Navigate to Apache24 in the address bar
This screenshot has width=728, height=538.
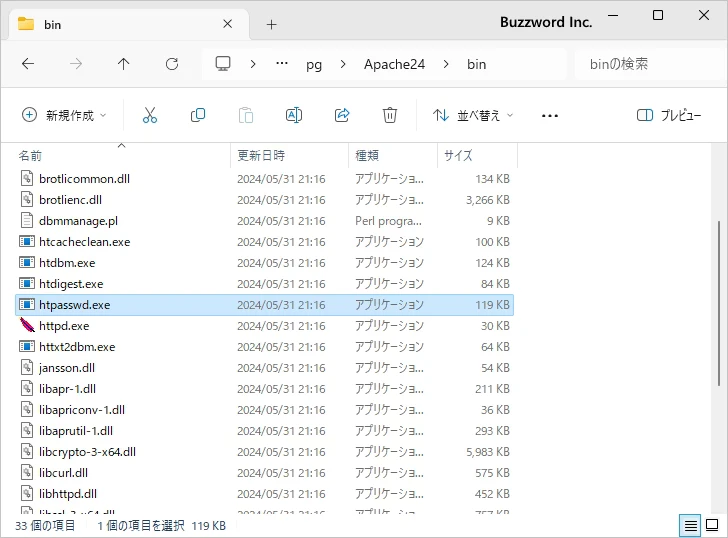pyautogui.click(x=394, y=64)
